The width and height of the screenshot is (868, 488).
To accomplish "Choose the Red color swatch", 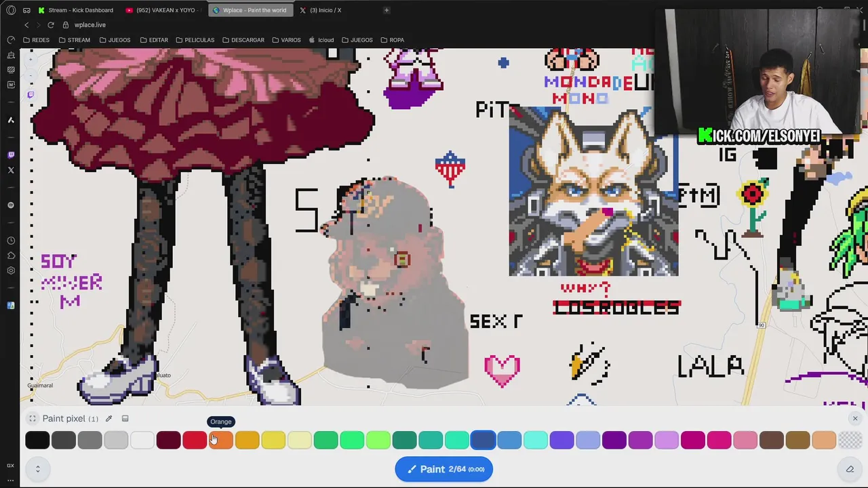I will click(195, 441).
